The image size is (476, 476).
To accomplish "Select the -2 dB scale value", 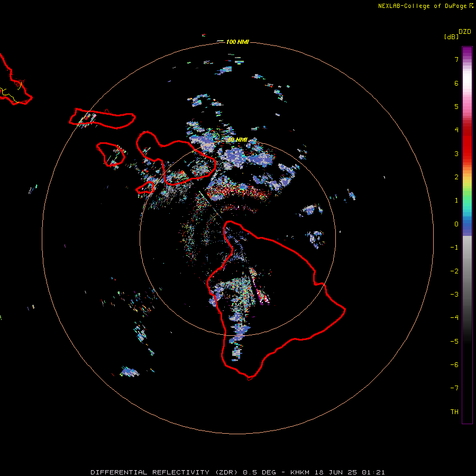I will click(454, 271).
